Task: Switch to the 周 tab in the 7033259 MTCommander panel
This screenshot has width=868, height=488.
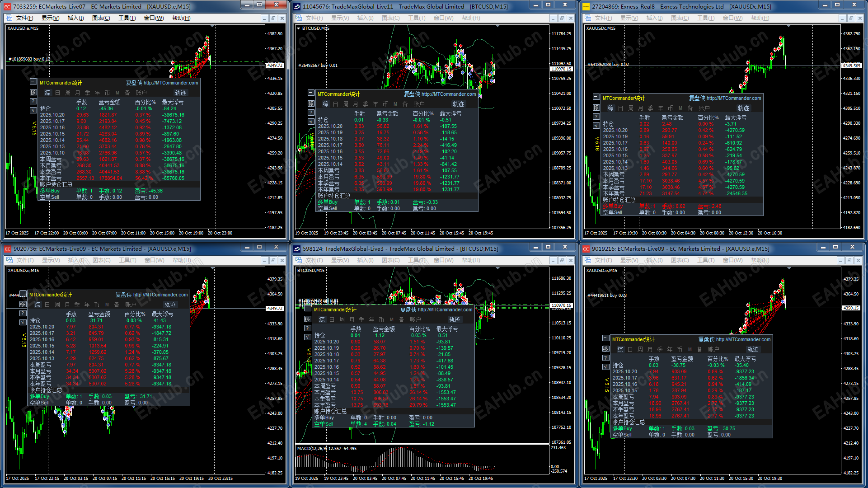Action: click(68, 93)
